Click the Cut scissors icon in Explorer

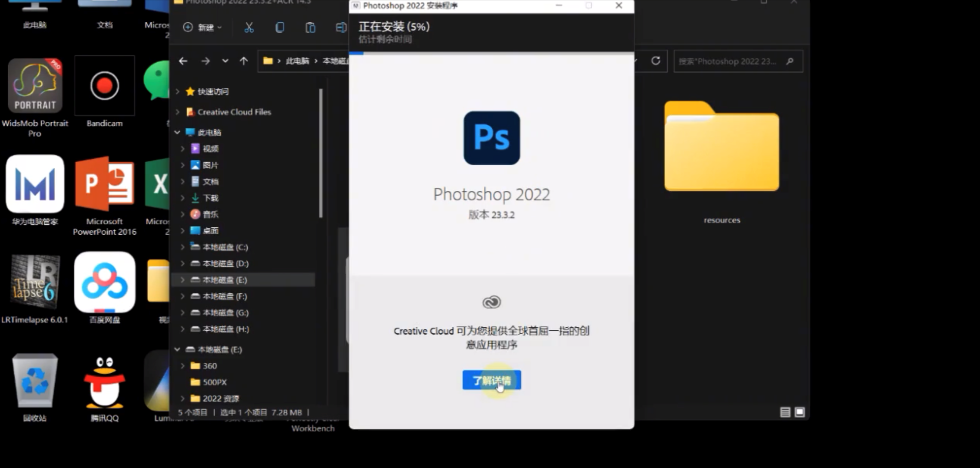pos(249,28)
